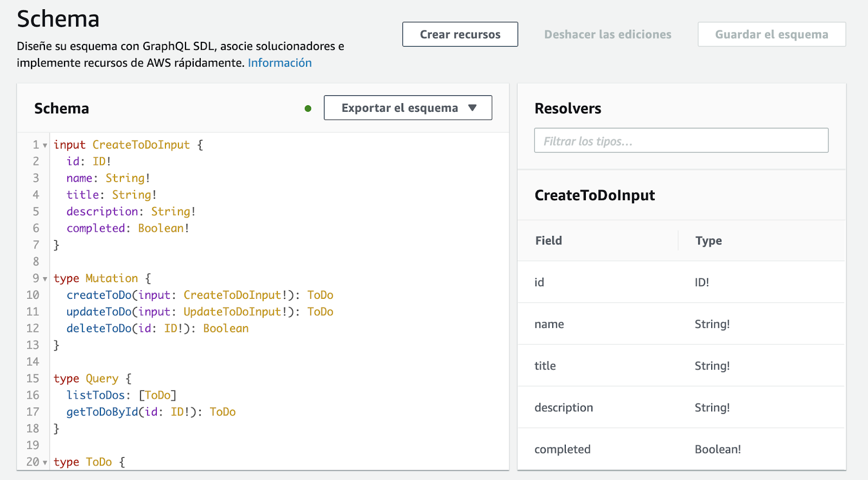Click the green schema status indicator dot
Screen dimensions: 868x480
pyautogui.click(x=308, y=108)
